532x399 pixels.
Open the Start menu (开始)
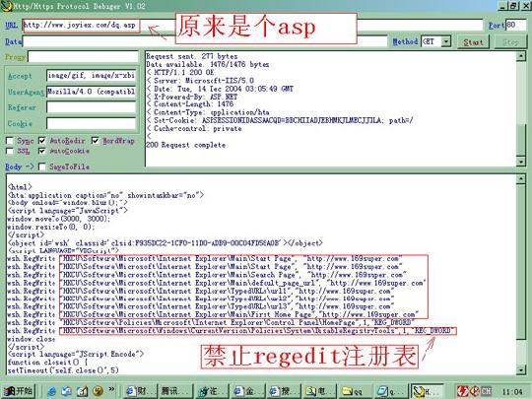point(19,391)
